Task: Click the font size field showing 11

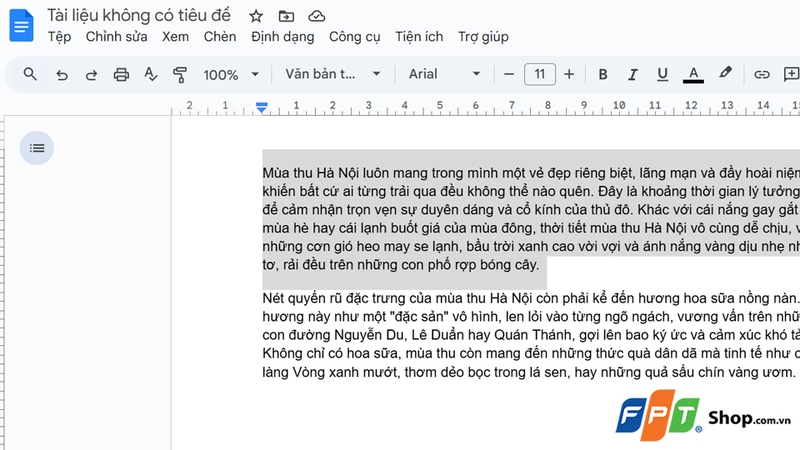Action: pyautogui.click(x=540, y=74)
